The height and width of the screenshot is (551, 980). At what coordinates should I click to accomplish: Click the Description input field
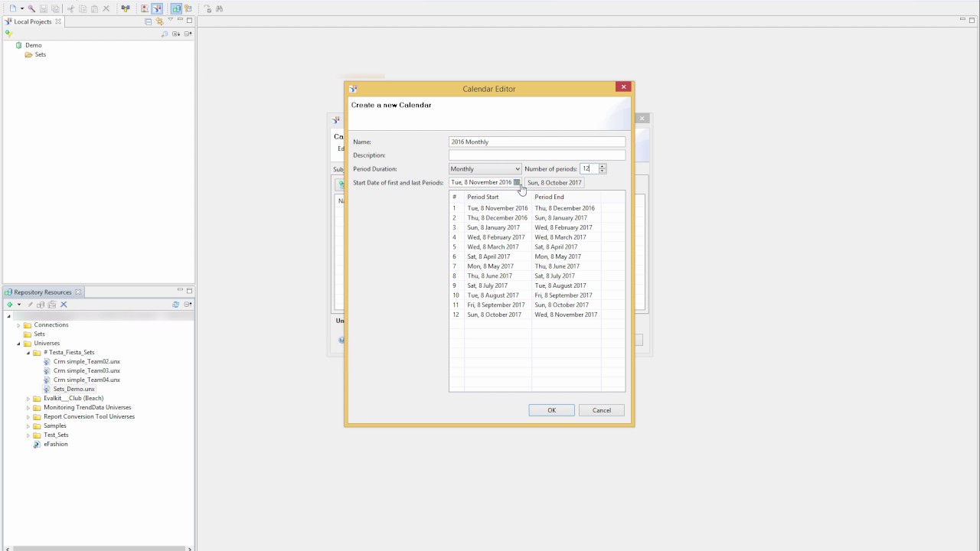tap(537, 155)
